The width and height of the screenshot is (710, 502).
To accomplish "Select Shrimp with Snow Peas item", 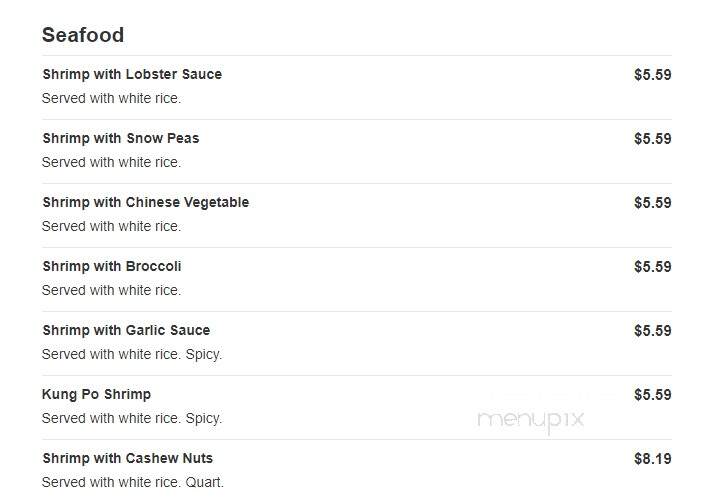I will (x=121, y=138).
